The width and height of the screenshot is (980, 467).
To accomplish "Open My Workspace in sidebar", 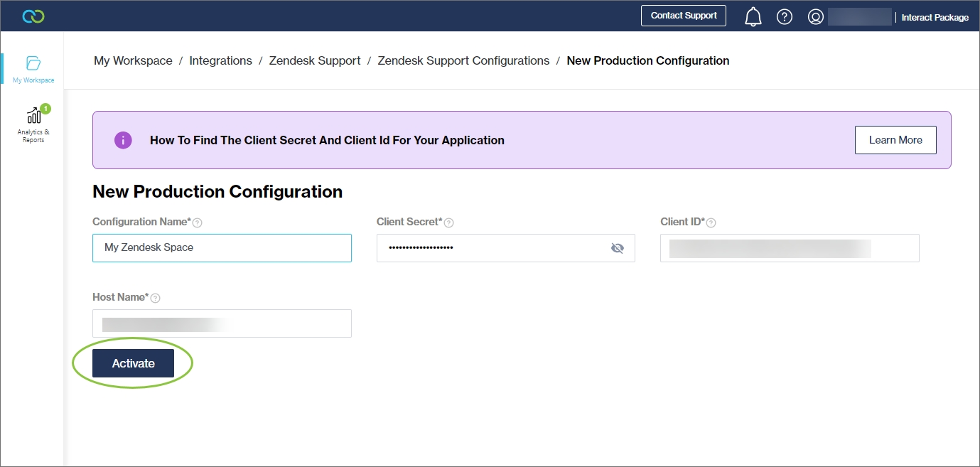I will click(33, 68).
